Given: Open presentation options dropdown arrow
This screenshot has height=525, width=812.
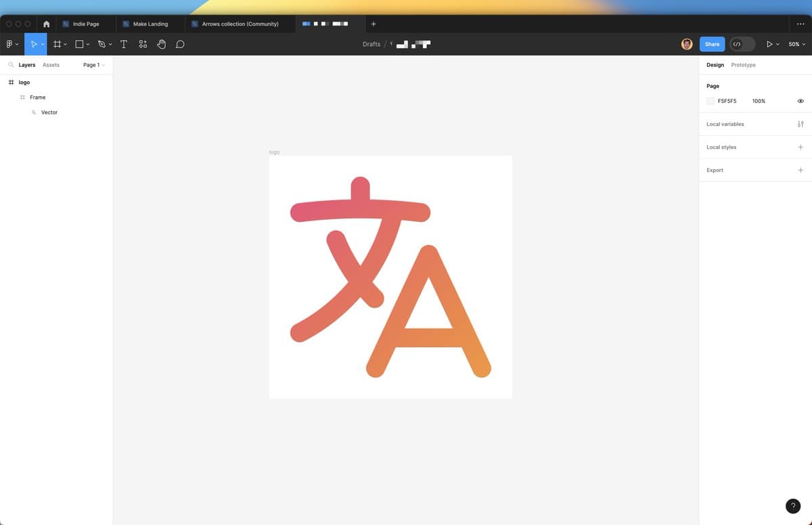Looking at the screenshot, I should 777,45.
